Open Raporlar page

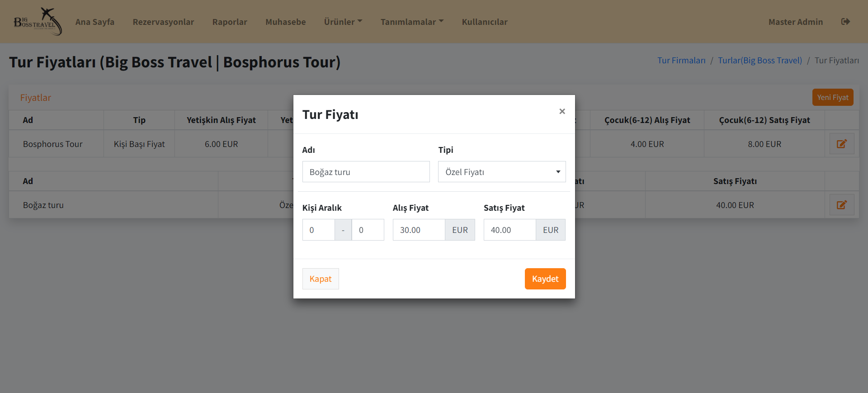click(230, 22)
